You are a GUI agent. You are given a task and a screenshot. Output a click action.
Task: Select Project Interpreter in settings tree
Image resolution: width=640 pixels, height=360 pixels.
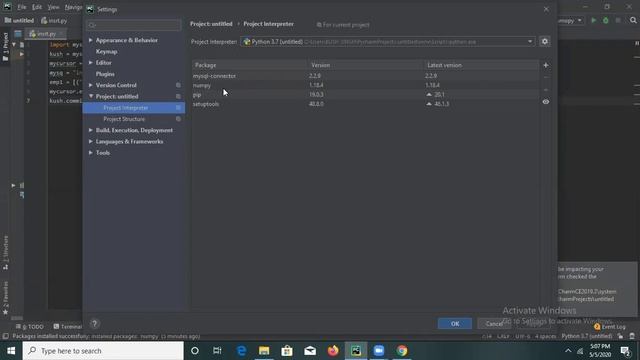[134, 108]
